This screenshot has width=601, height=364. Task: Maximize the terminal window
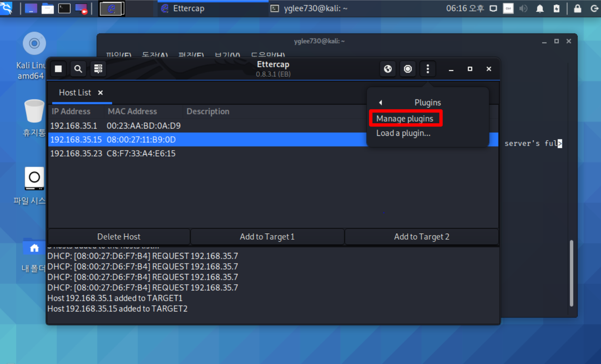[557, 41]
